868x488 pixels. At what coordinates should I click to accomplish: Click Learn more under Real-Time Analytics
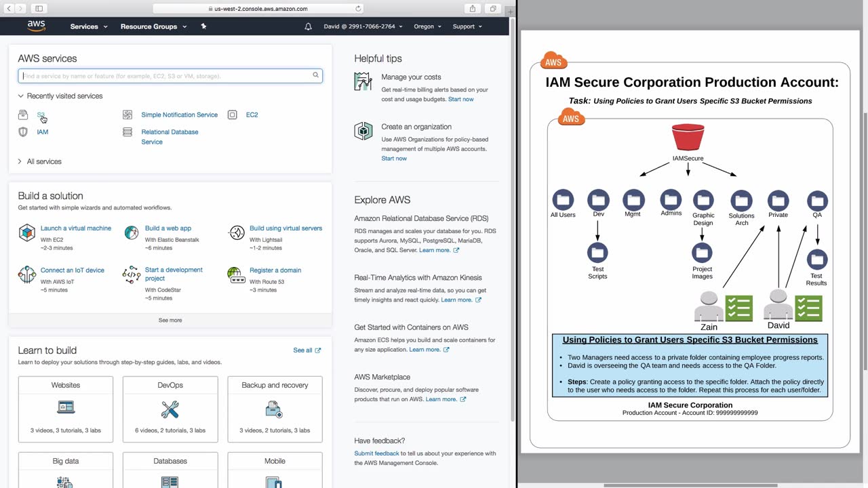click(x=461, y=300)
